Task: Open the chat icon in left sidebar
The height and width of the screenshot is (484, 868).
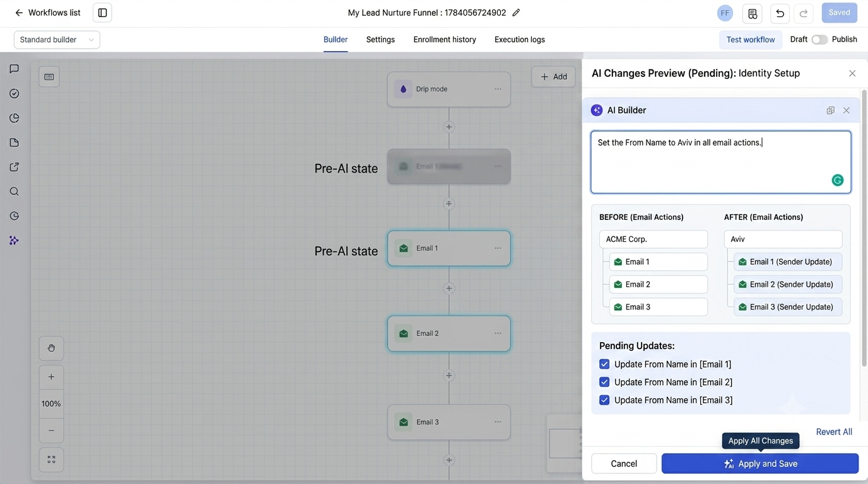Action: click(x=14, y=69)
